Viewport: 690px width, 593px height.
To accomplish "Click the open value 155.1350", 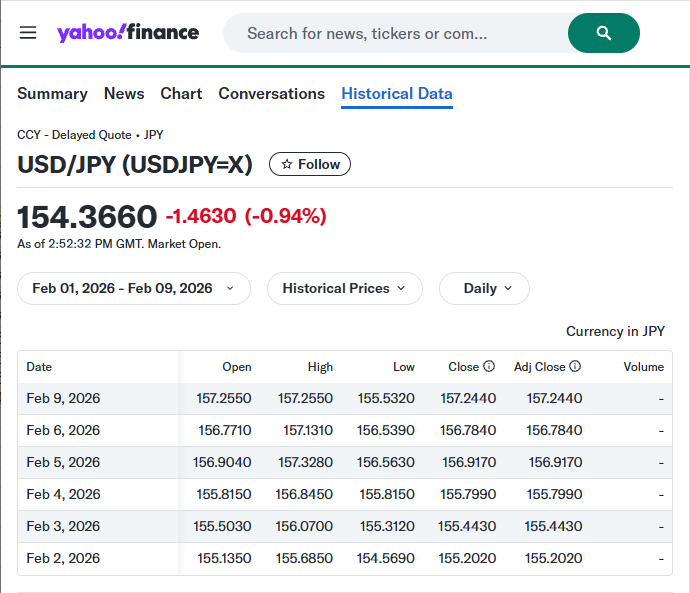I will point(224,558).
